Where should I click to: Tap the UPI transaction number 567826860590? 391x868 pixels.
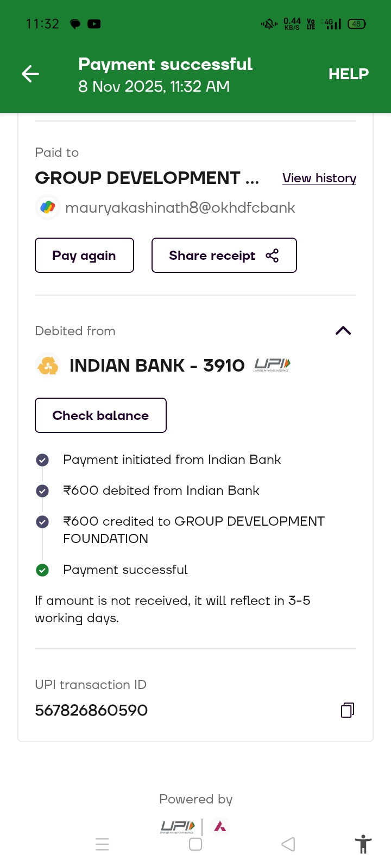click(91, 710)
